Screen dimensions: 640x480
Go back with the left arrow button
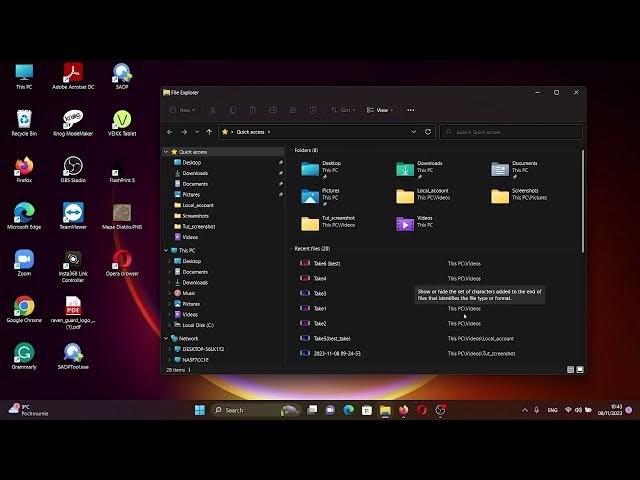[170, 132]
